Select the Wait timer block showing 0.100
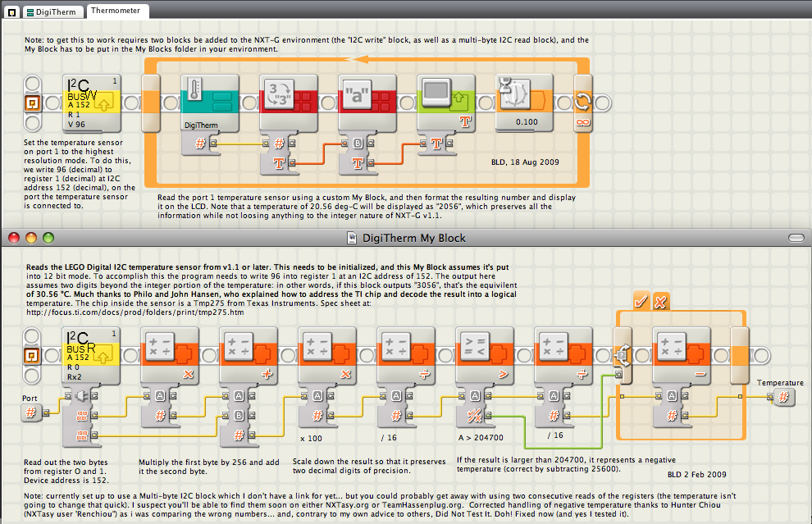812x524 pixels. tap(524, 103)
